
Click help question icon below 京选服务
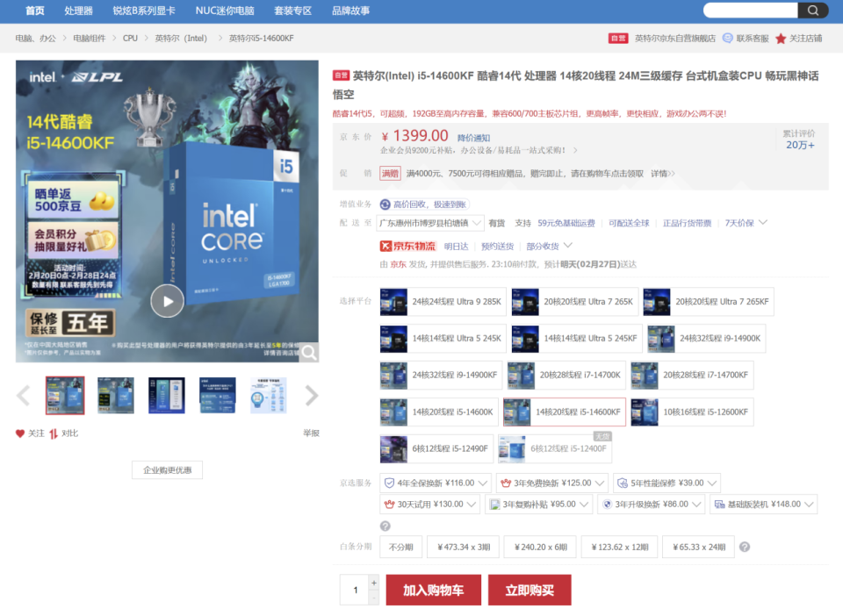coord(385,526)
